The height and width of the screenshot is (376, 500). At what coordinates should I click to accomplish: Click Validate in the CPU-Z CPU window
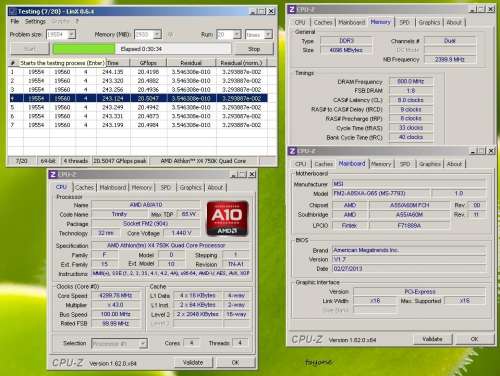193,362
